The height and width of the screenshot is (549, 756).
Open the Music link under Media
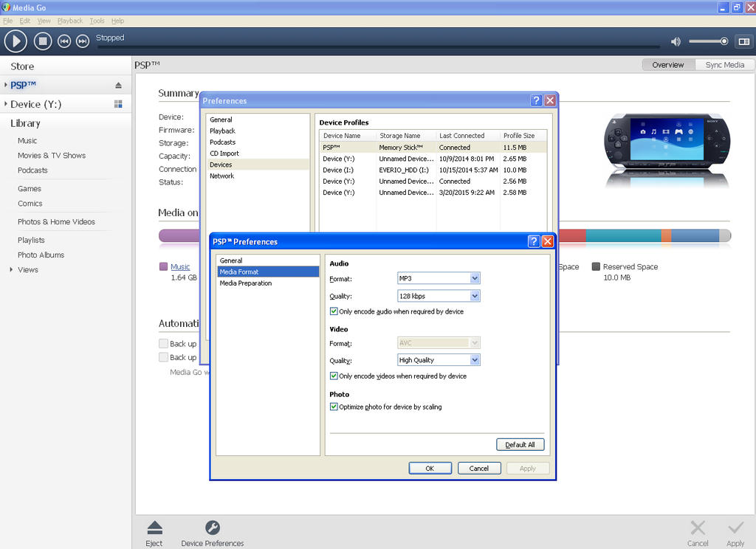[180, 266]
